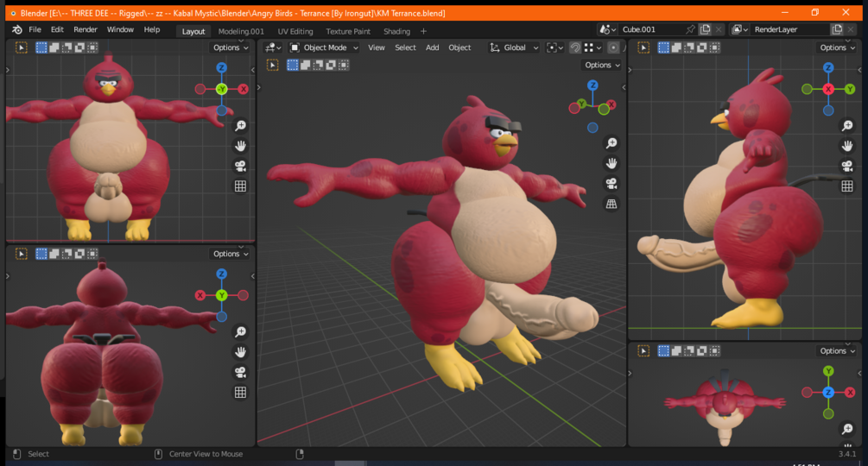The height and width of the screenshot is (466, 868).
Task: Switch to the Modeling.001 workspace tab
Action: pos(241,32)
